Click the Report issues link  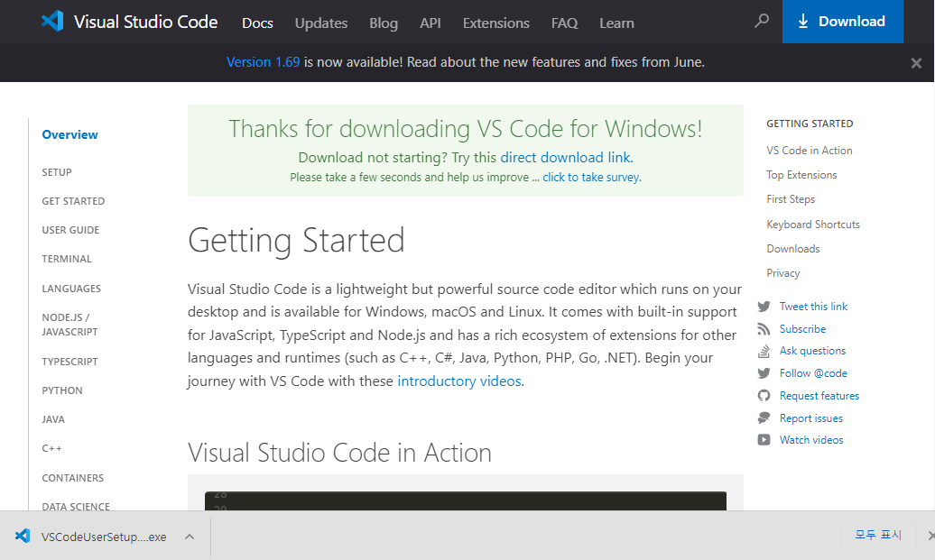811,418
